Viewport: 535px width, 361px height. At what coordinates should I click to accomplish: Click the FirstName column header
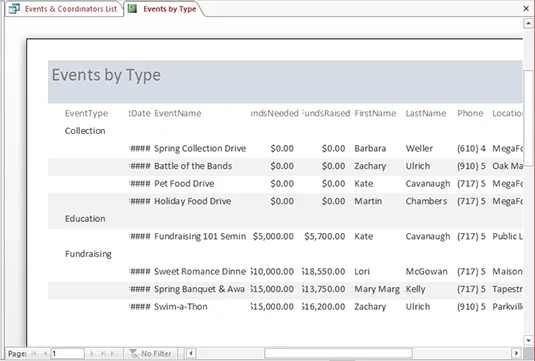pyautogui.click(x=375, y=113)
